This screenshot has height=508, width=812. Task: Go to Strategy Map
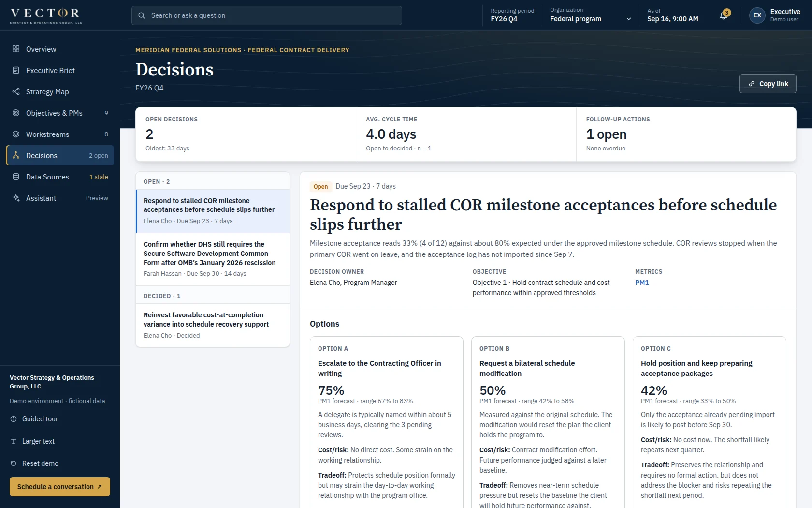pos(60,91)
